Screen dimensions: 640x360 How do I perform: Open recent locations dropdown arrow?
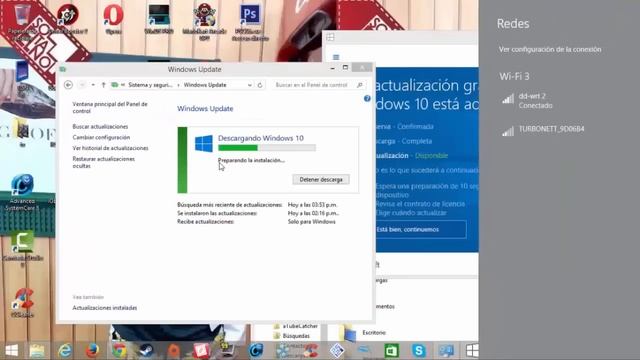[x=93, y=85]
